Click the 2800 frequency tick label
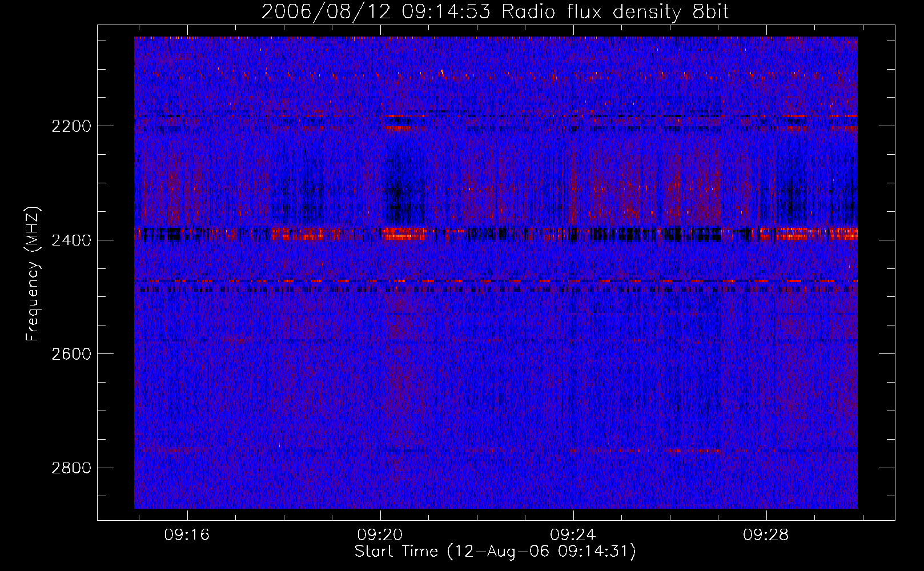 (x=71, y=468)
